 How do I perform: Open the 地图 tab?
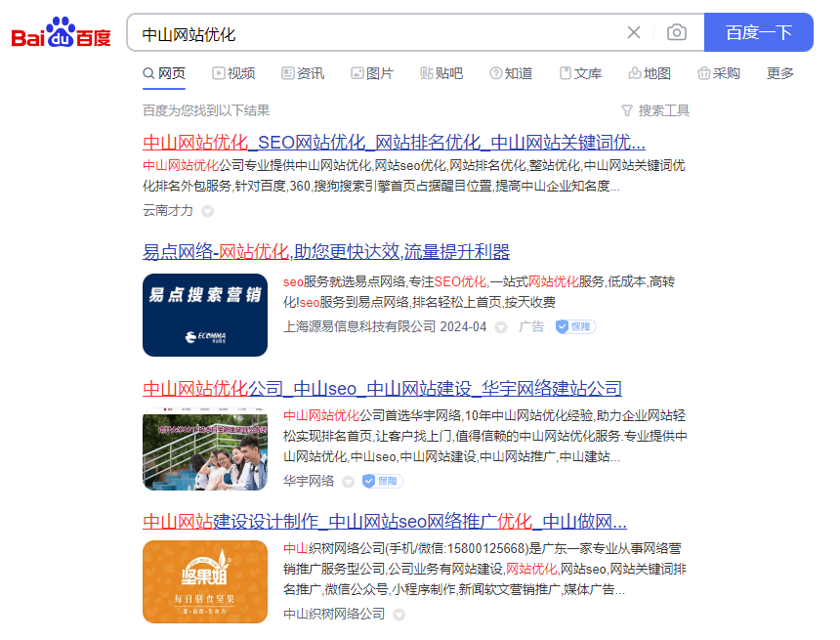650,73
